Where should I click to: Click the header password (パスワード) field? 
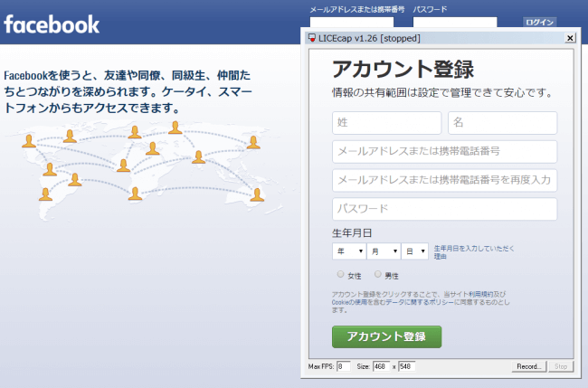pos(455,22)
